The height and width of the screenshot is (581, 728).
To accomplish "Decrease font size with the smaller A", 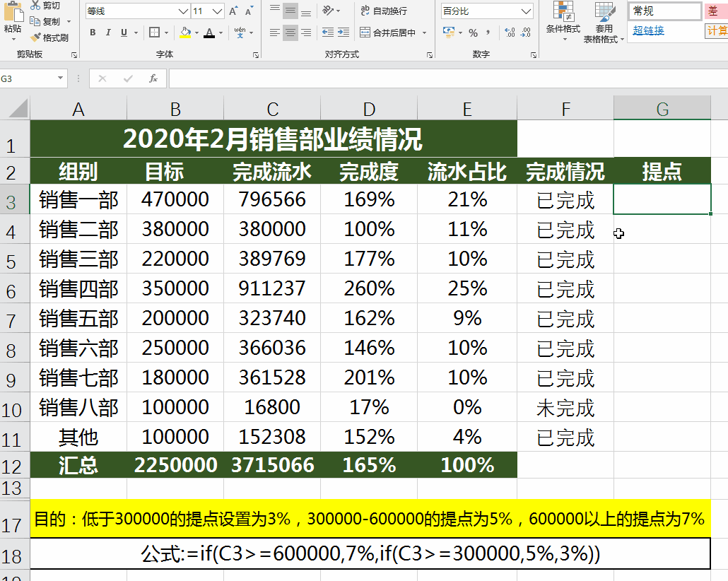I will 249,11.
